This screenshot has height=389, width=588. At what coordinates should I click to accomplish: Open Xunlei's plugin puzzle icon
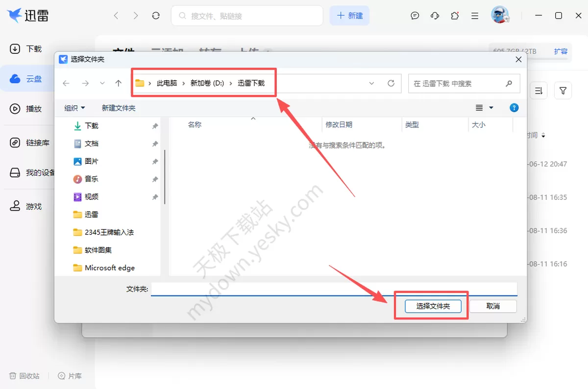click(x=455, y=16)
